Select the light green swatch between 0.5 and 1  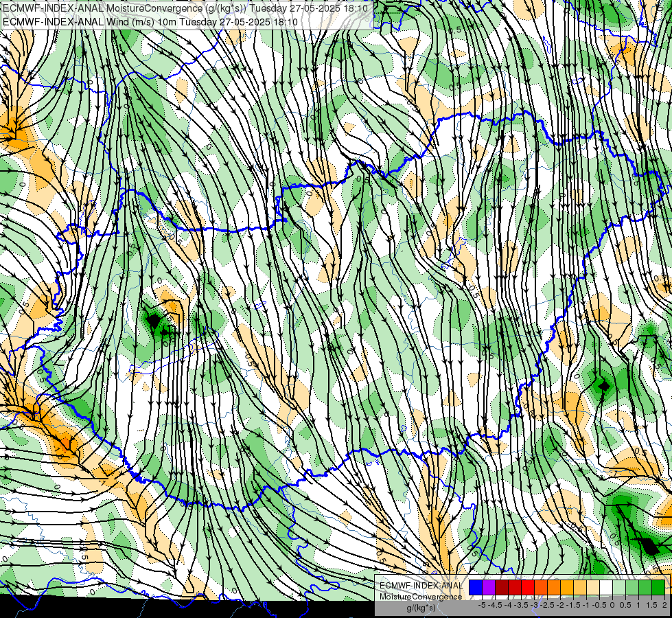(x=632, y=587)
